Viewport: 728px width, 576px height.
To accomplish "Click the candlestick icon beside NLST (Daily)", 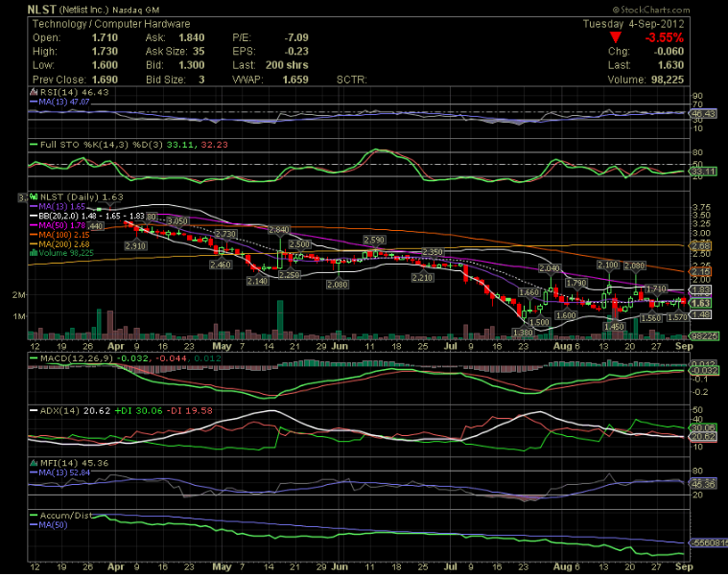I will [x=34, y=197].
